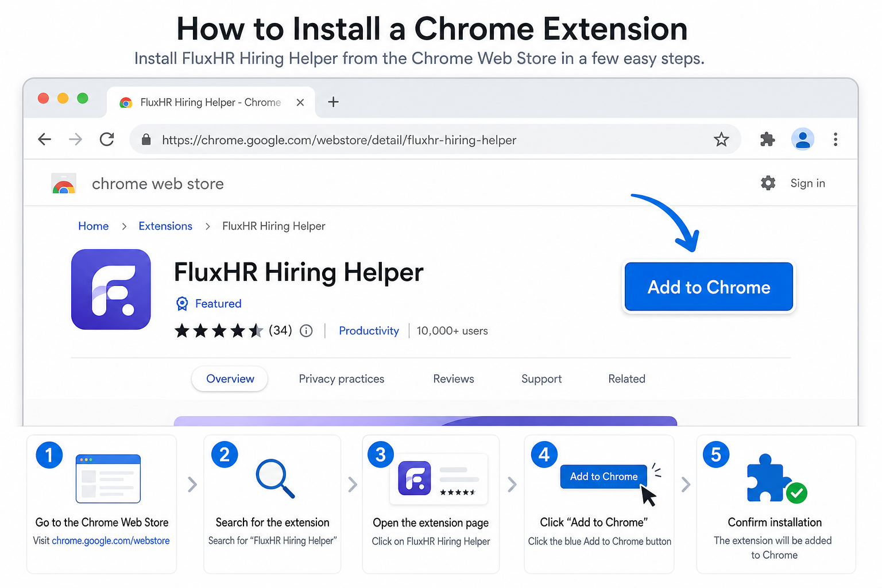Open a new tab with plus icon

(333, 102)
